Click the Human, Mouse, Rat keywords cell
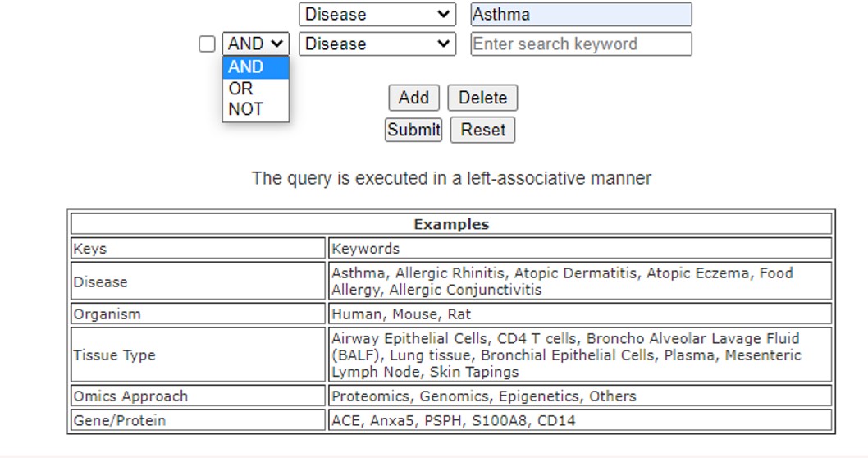 point(580,314)
